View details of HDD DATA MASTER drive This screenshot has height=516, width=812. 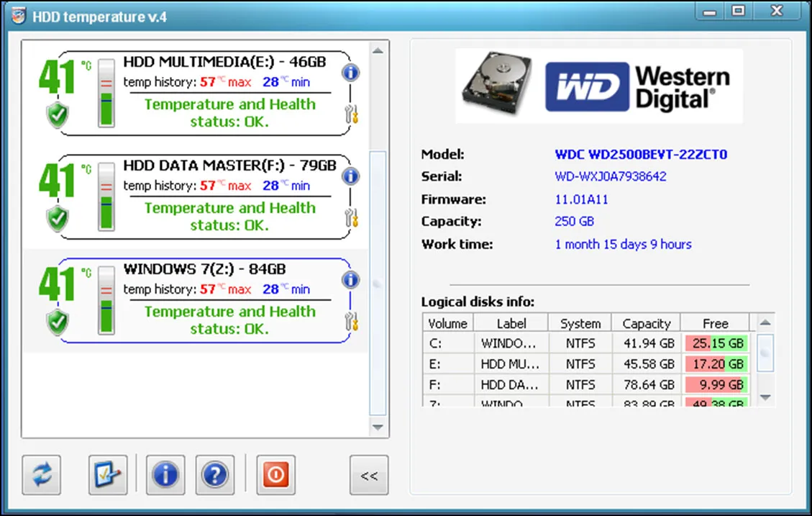pos(350,176)
